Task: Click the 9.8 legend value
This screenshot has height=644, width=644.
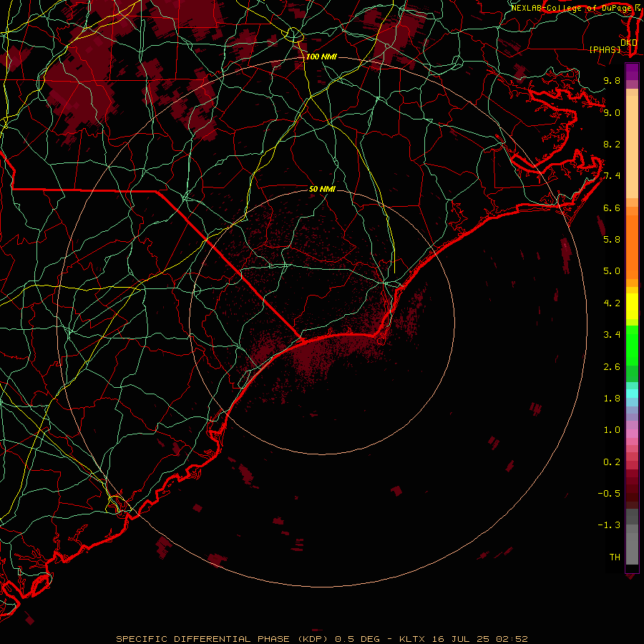Action: tap(612, 80)
